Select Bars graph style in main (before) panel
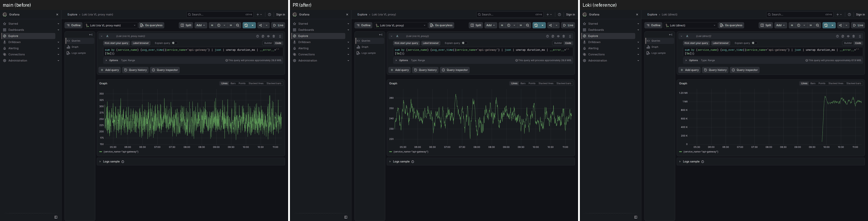The height and width of the screenshot is (221, 868). (233, 83)
